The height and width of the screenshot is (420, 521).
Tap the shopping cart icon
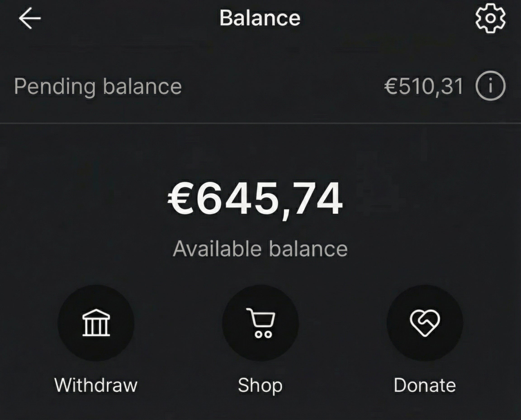point(260,323)
